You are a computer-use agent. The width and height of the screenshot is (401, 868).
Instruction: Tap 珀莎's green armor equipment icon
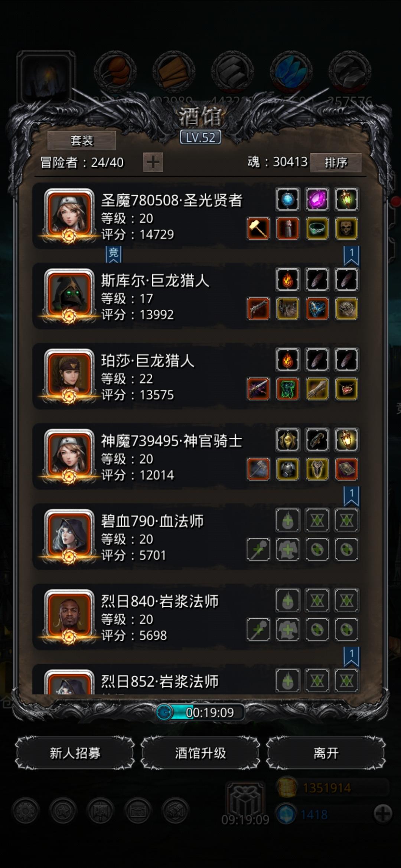288,389
